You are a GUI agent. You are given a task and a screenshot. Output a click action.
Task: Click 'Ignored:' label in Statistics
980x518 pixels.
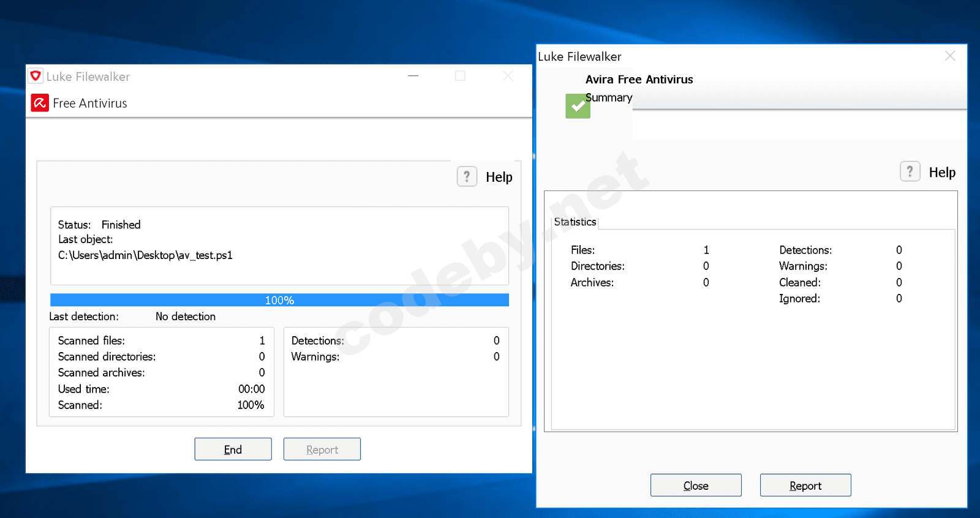tap(799, 298)
